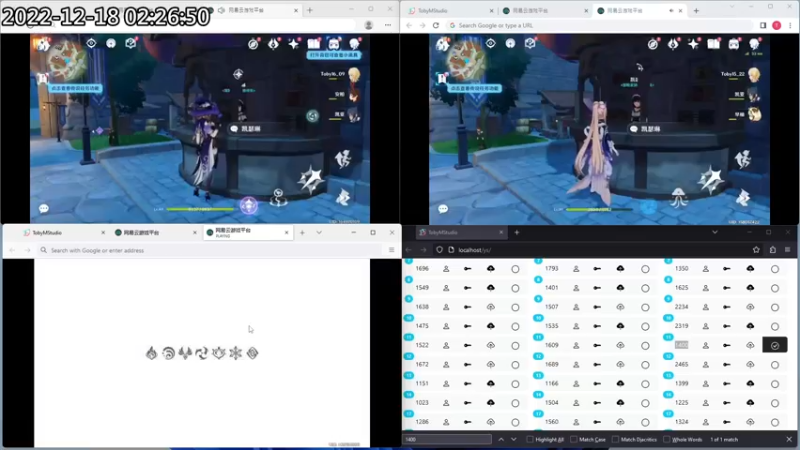Image resolution: width=800 pixels, height=450 pixels.
Task: Switch to second tab in Chrome window
Action: pos(543,11)
